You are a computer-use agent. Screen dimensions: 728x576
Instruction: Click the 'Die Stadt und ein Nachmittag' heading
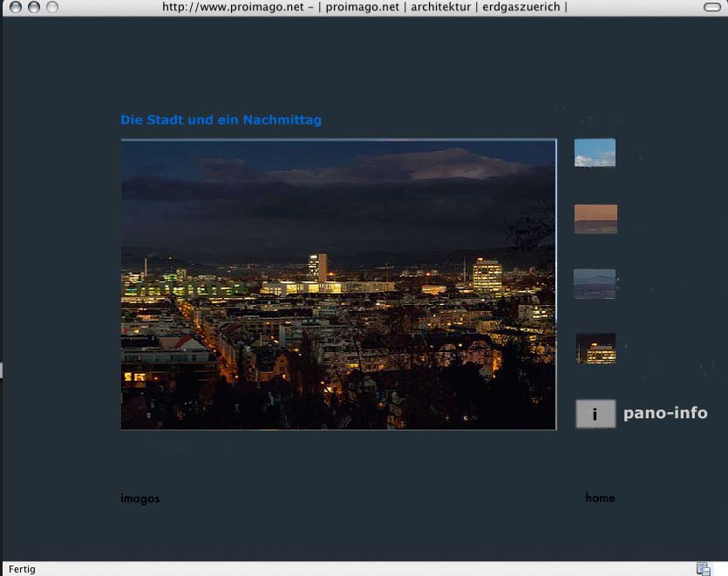pyautogui.click(x=221, y=120)
